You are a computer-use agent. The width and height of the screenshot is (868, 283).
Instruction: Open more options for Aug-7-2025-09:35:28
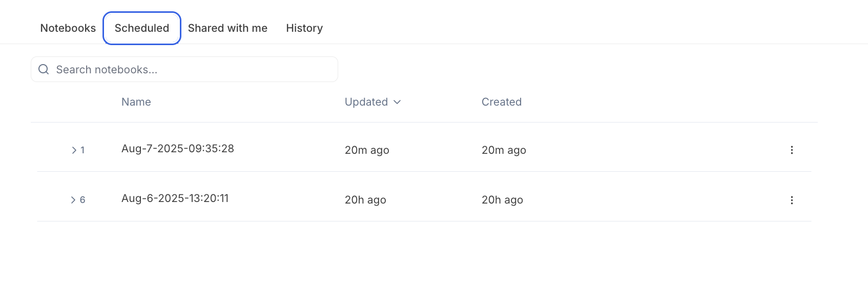(792, 150)
